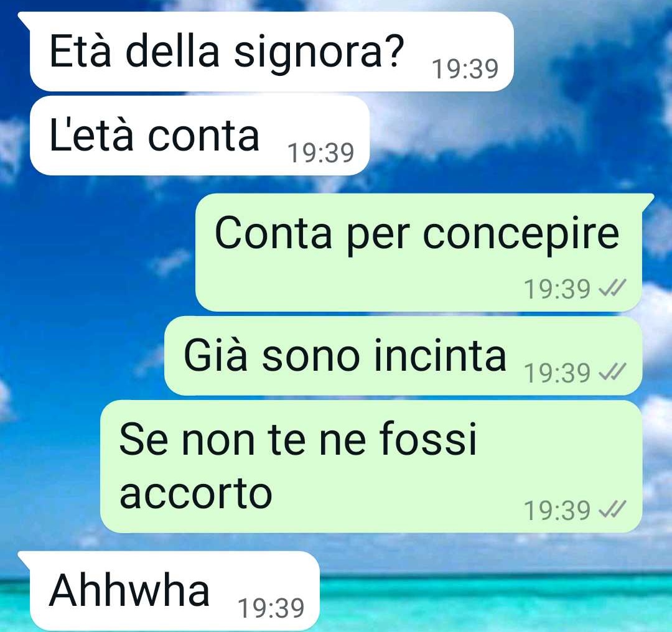Viewport: 672px width, 632px height.
Task: Click the word 'concepire' in green bubble
Action: point(521,235)
